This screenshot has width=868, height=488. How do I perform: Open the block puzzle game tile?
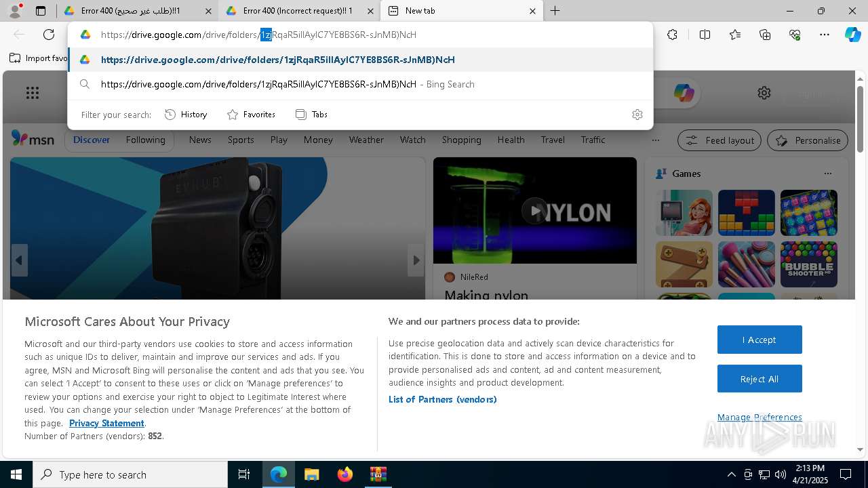pyautogui.click(x=747, y=213)
